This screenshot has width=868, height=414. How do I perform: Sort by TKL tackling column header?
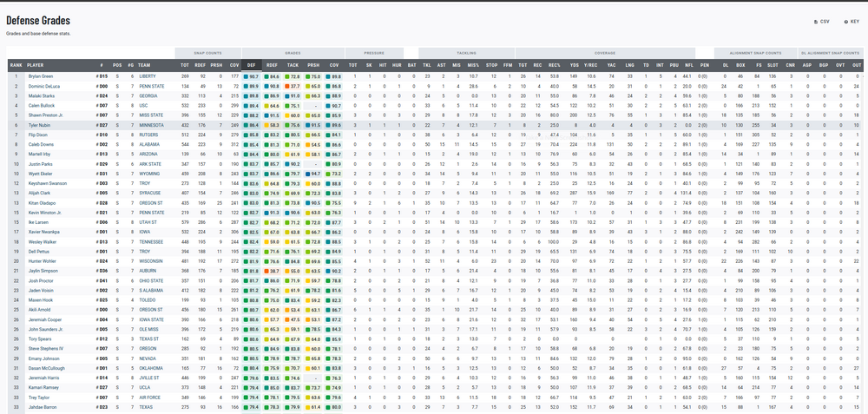click(x=427, y=64)
